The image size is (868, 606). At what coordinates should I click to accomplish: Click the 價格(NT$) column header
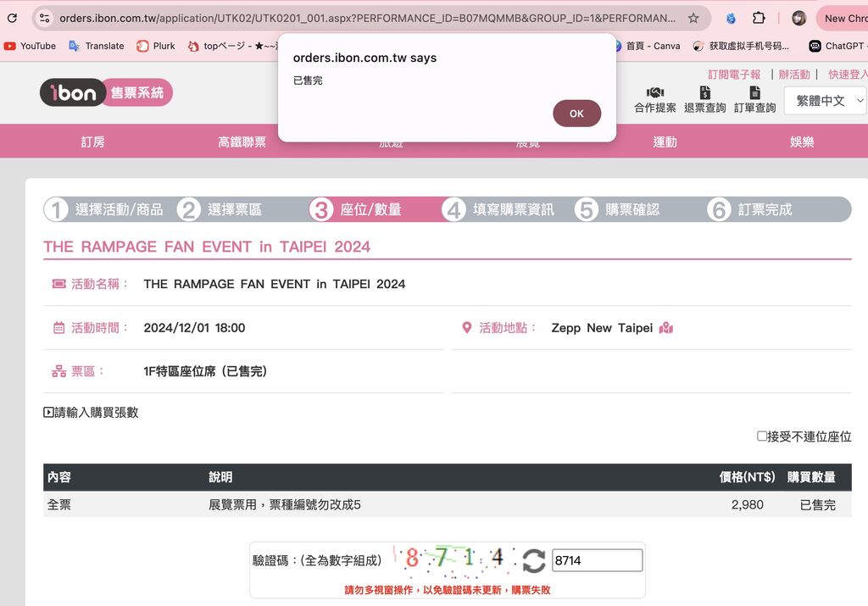point(747,477)
